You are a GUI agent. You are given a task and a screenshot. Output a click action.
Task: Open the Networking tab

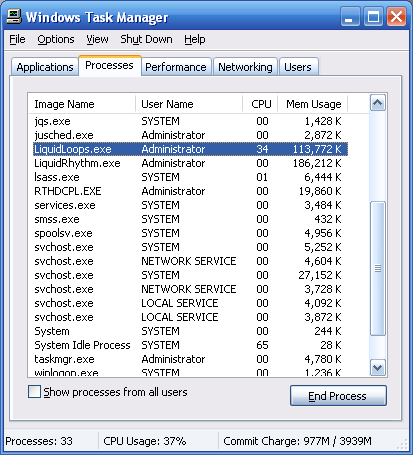coord(245,67)
